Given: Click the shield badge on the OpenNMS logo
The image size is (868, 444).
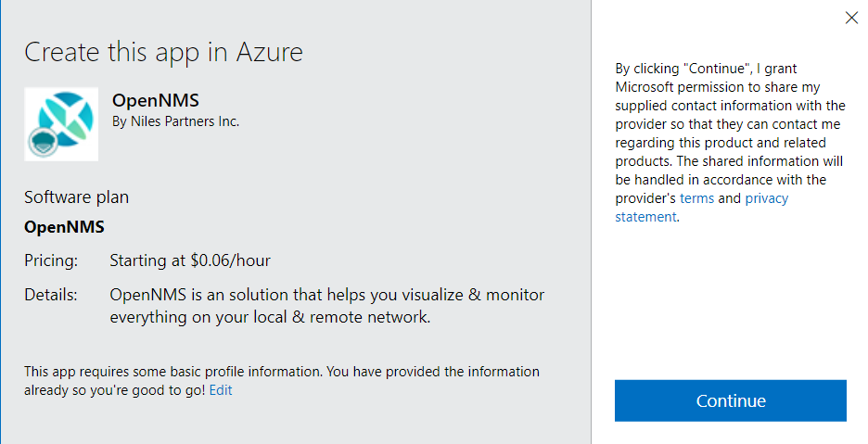Looking at the screenshot, I should [42, 143].
